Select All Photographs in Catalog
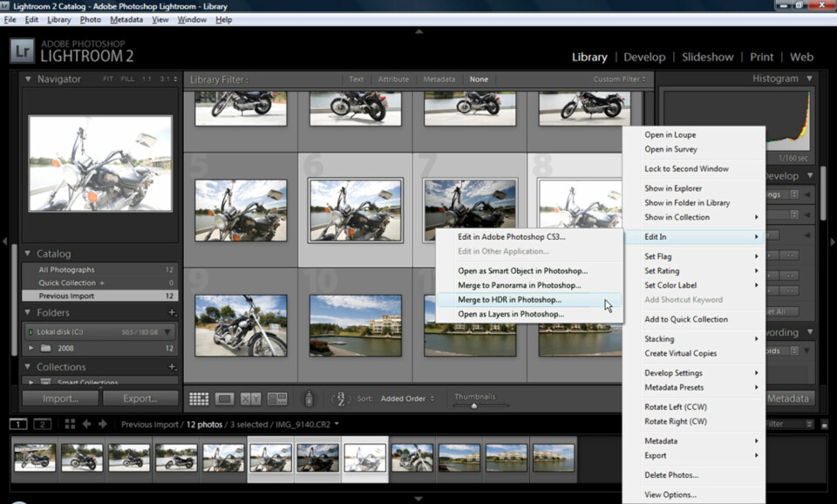The image size is (837, 504). click(99, 269)
